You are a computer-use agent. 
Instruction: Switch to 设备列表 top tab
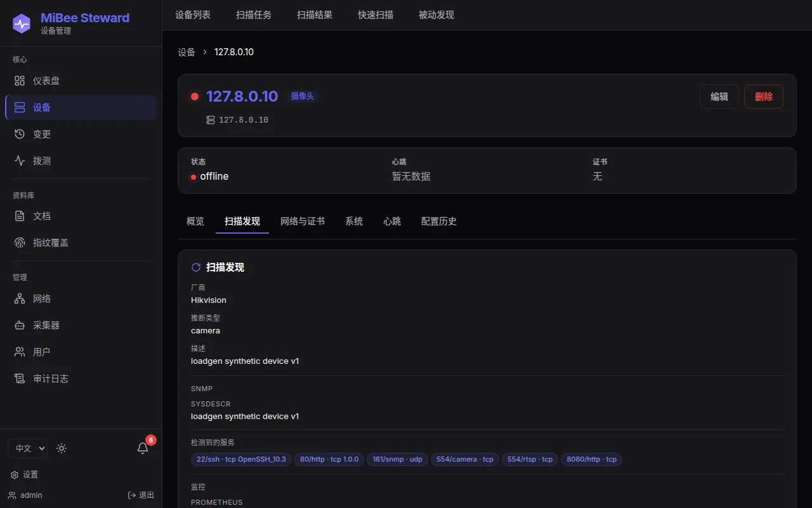[x=193, y=15]
